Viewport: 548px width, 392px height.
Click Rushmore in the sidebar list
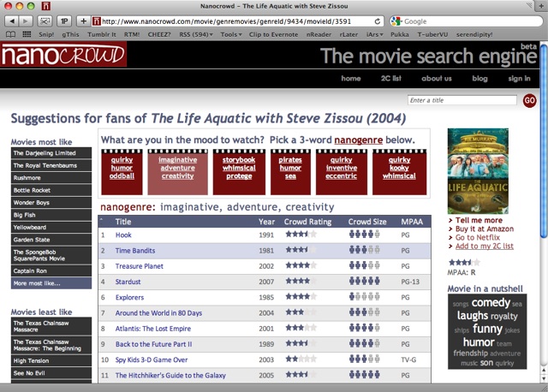pos(51,178)
